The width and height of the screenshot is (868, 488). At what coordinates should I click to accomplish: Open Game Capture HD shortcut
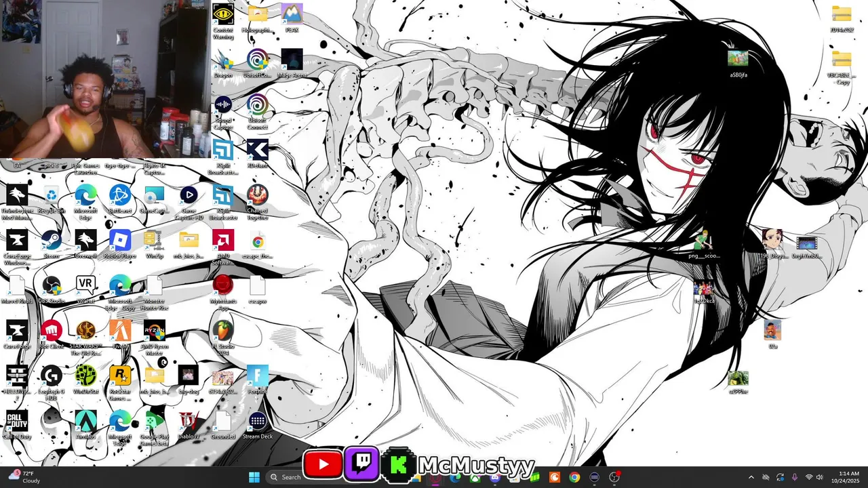point(189,203)
